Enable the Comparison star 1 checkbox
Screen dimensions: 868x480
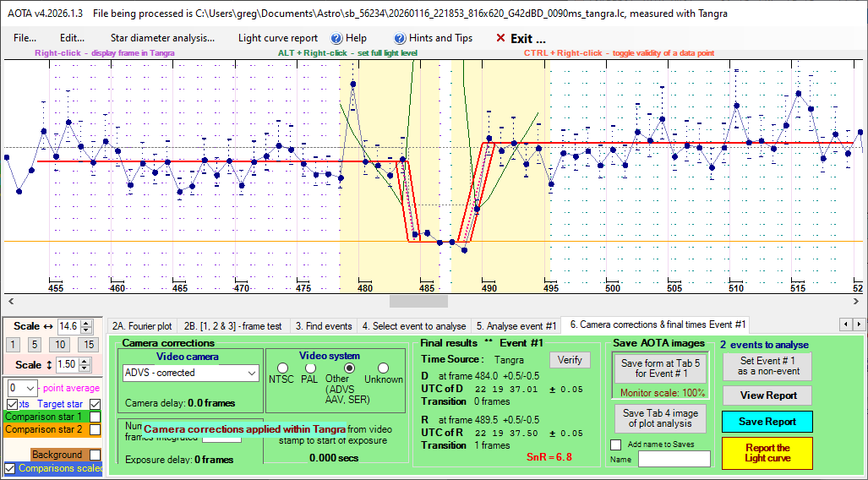(x=96, y=417)
